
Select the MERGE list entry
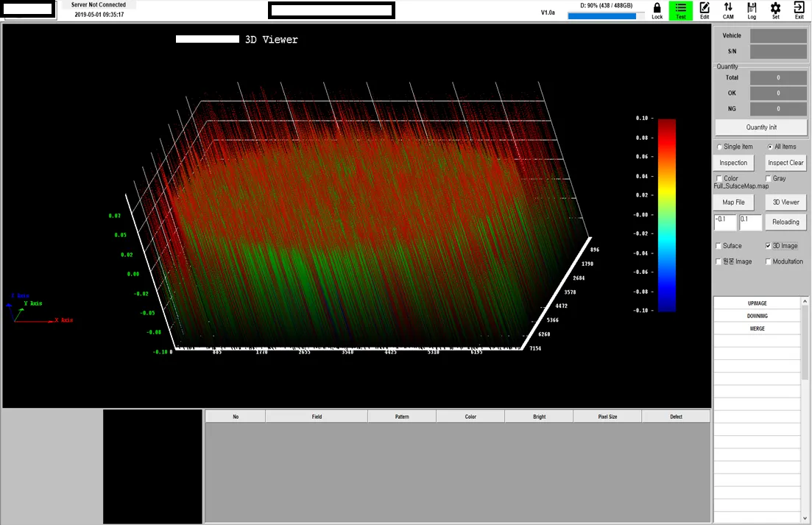tap(757, 328)
